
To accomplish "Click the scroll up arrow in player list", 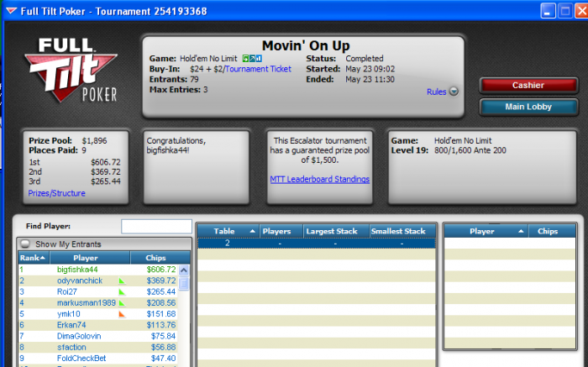I will (184, 270).
